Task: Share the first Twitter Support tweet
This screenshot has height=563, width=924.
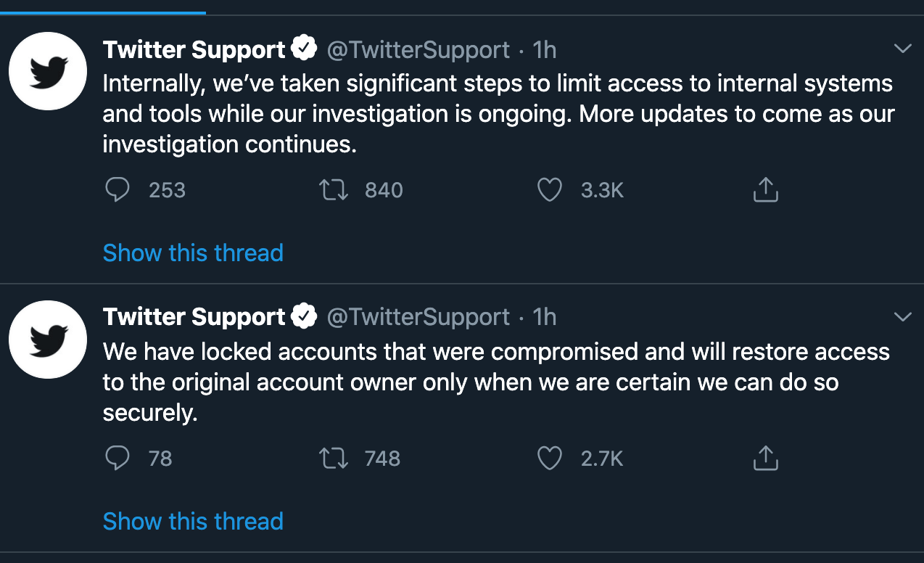Action: coord(765,189)
